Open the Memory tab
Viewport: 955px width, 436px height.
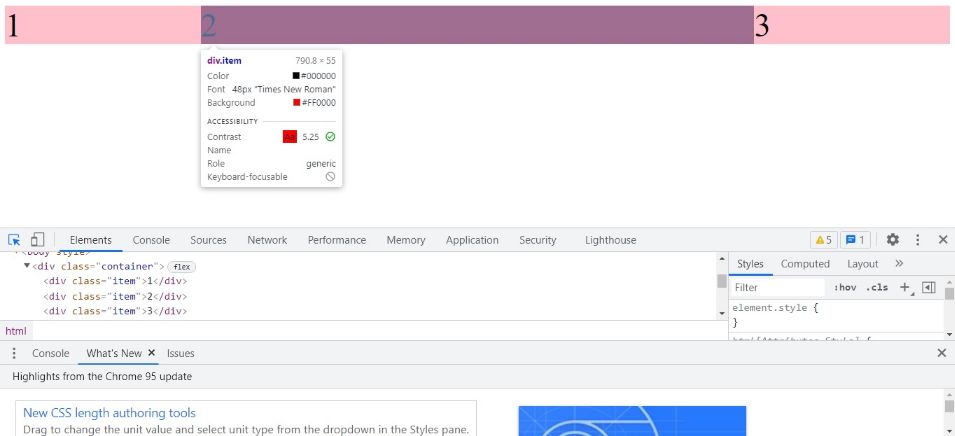pyautogui.click(x=406, y=240)
